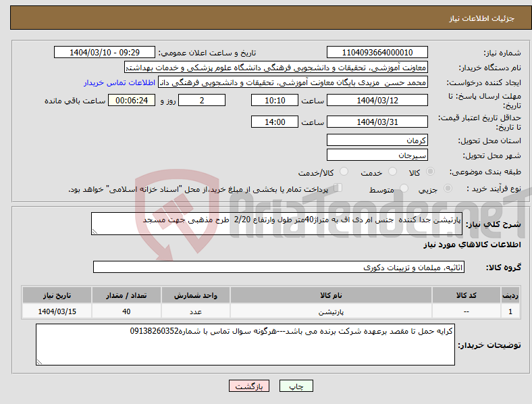Image resolution: width=532 pixels, height=404 pixels.
Task: Click the resize handle of buyer notes textarea
Action: (39, 362)
